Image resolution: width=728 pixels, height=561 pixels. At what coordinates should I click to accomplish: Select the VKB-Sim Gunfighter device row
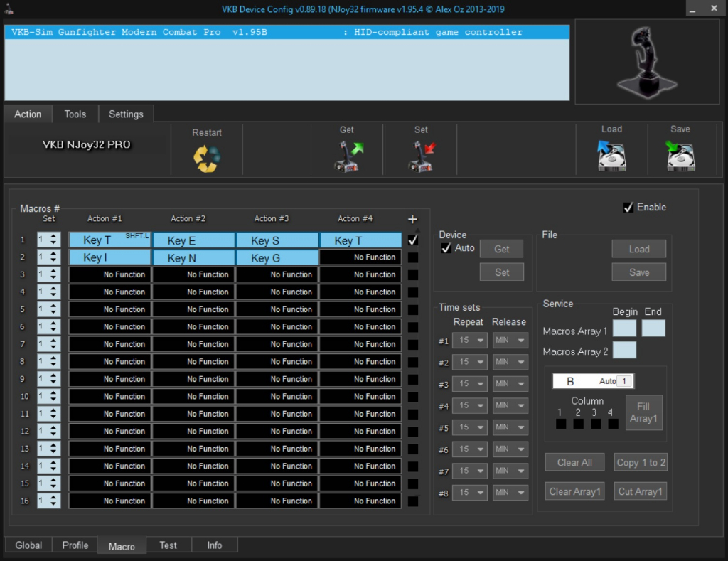coord(287,32)
